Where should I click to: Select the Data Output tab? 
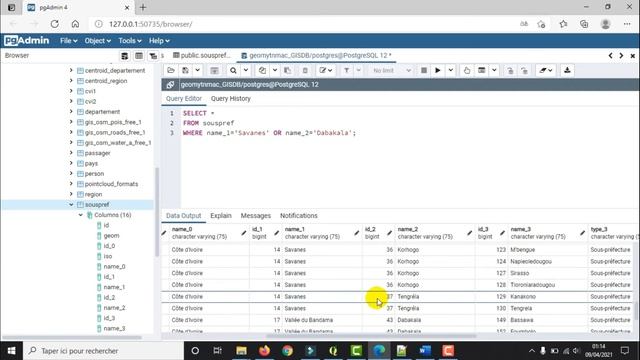(183, 216)
